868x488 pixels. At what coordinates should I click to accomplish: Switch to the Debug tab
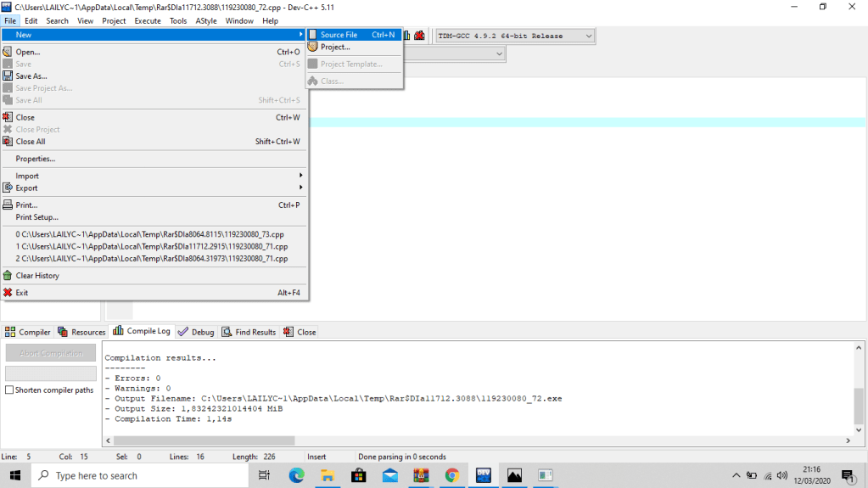tap(196, 332)
